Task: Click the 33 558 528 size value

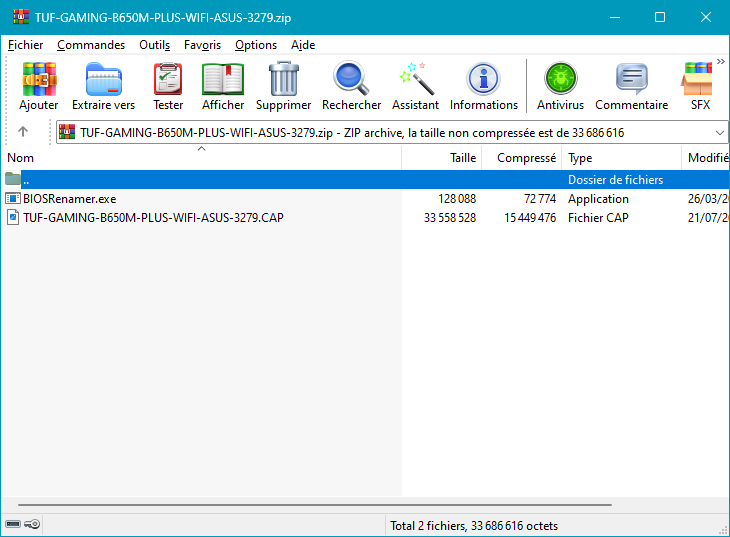Action: point(450,218)
